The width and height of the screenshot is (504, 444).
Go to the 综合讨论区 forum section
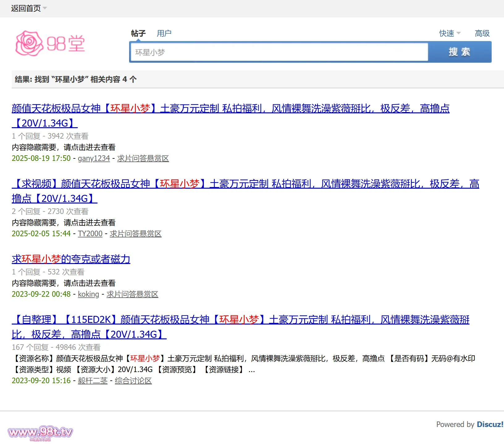tap(133, 381)
